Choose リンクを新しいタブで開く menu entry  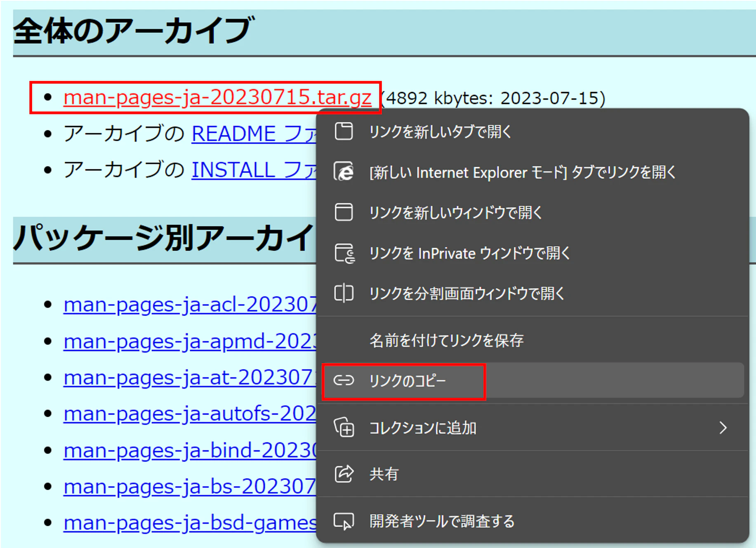tap(532, 132)
